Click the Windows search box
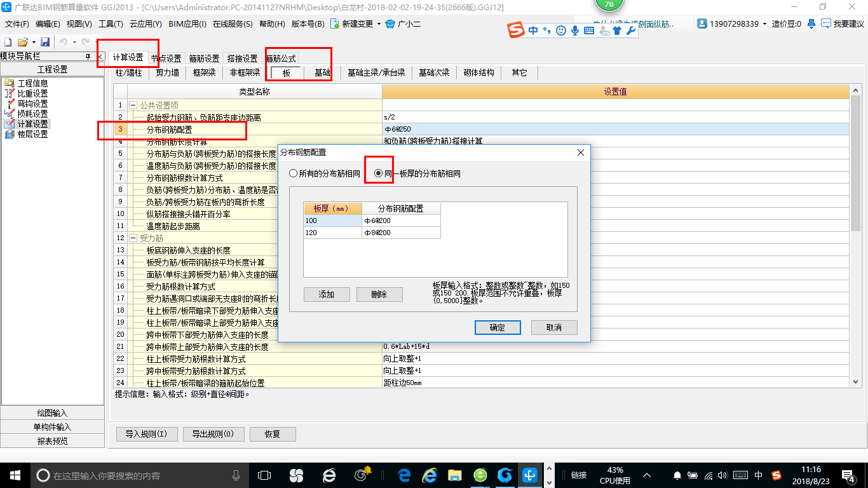The height and width of the screenshot is (488, 868). pos(140,475)
